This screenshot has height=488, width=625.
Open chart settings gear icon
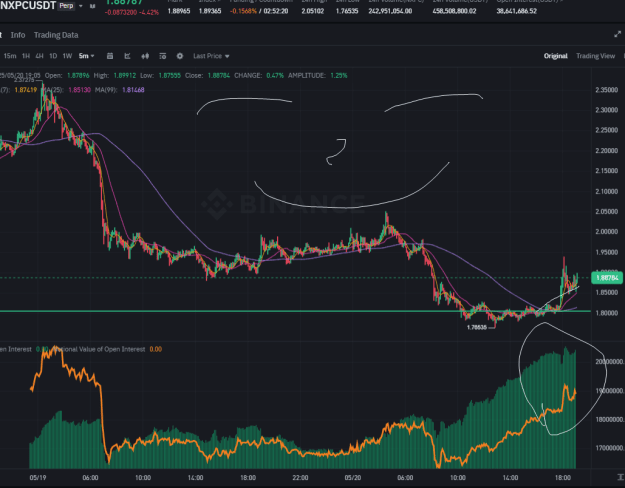point(180,56)
